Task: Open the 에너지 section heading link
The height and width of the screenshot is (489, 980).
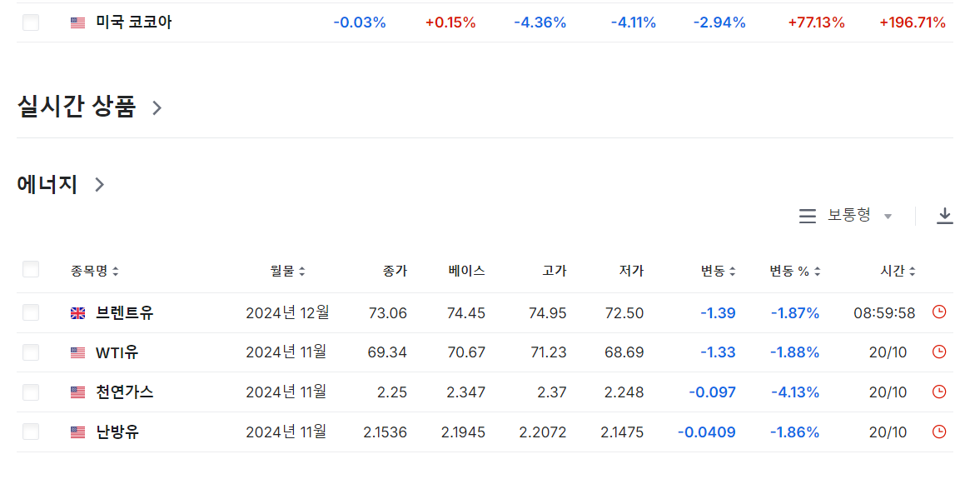Action: coord(47,184)
